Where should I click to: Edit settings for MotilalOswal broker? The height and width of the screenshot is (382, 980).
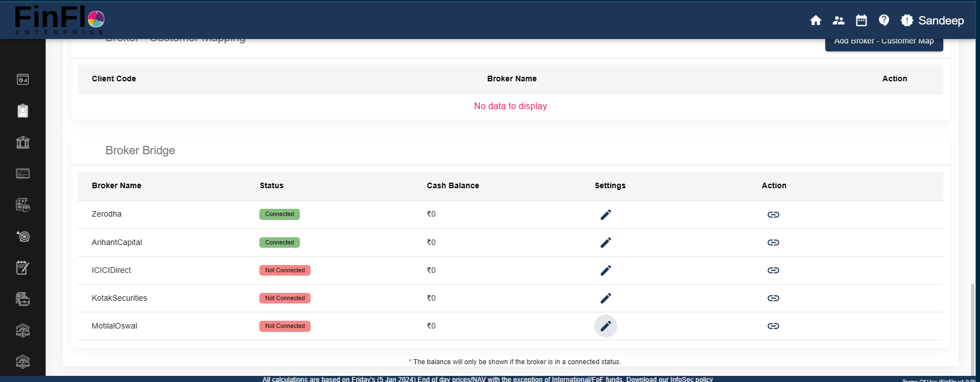pos(606,326)
